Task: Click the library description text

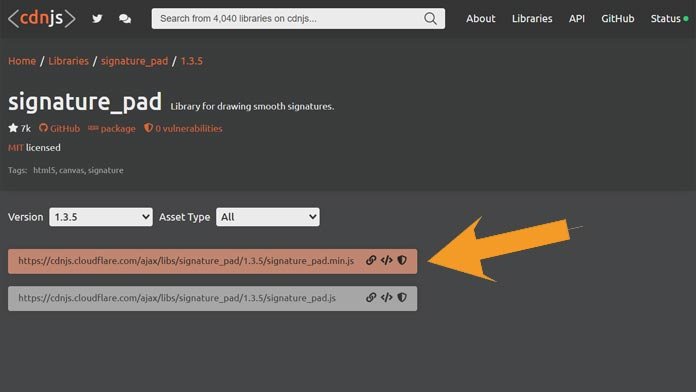Action: pyautogui.click(x=252, y=106)
